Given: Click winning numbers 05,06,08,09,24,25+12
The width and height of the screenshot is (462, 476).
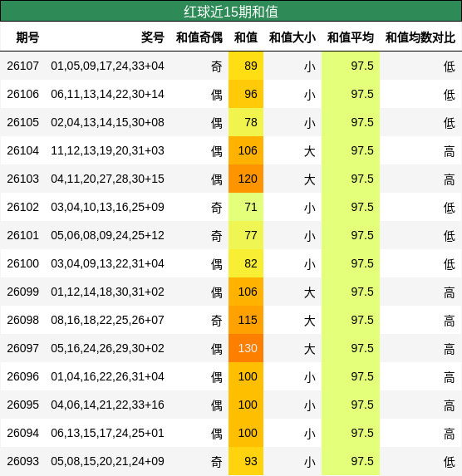Looking at the screenshot, I should coord(107,235).
